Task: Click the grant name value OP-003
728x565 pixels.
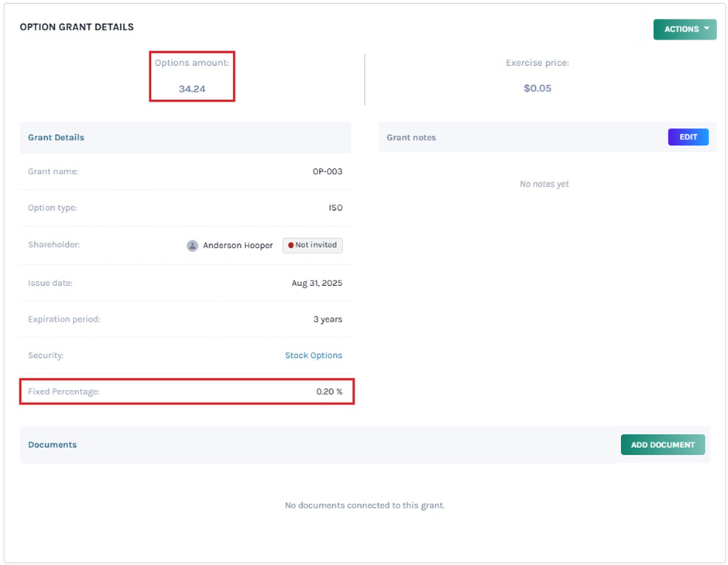Action: coord(327,171)
